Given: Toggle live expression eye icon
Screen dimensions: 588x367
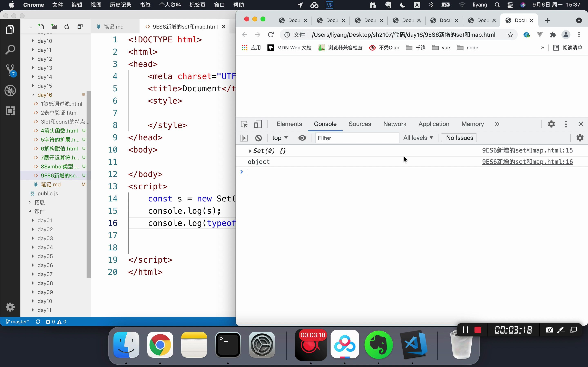Looking at the screenshot, I should coord(302,138).
